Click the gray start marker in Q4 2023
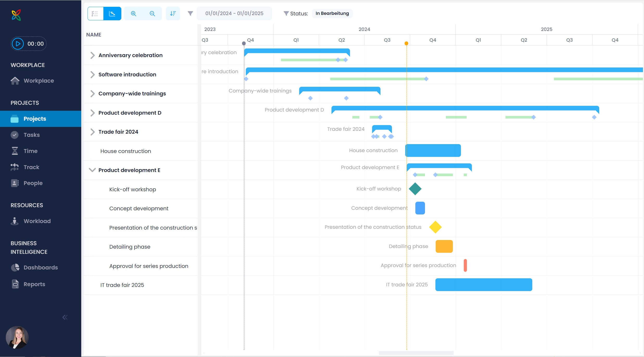The width and height of the screenshot is (644, 357). (x=244, y=43)
